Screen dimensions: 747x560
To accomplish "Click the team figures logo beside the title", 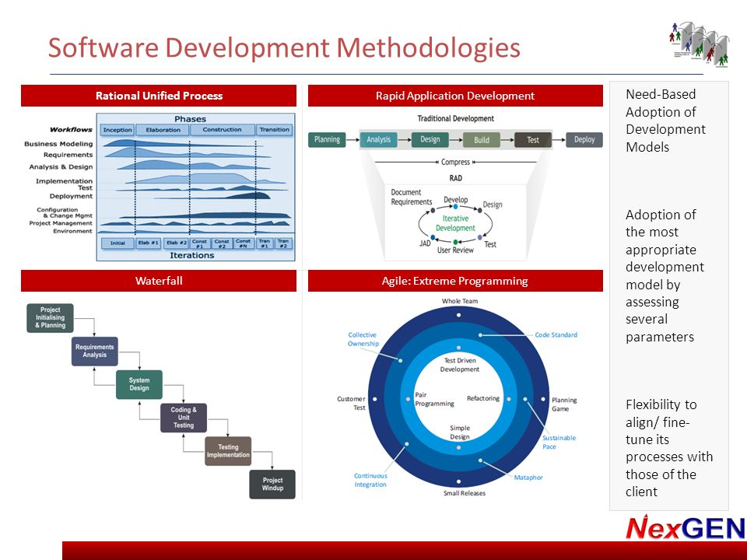I will 699,44.
